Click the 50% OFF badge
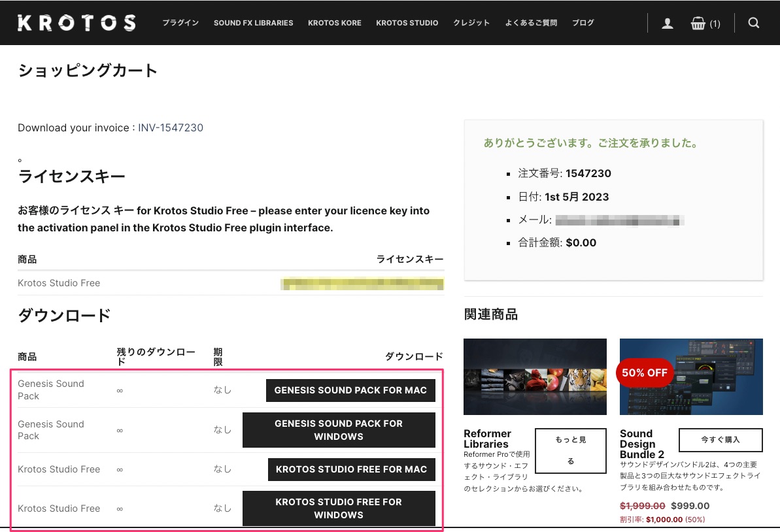The height and width of the screenshot is (532, 780). pos(645,373)
